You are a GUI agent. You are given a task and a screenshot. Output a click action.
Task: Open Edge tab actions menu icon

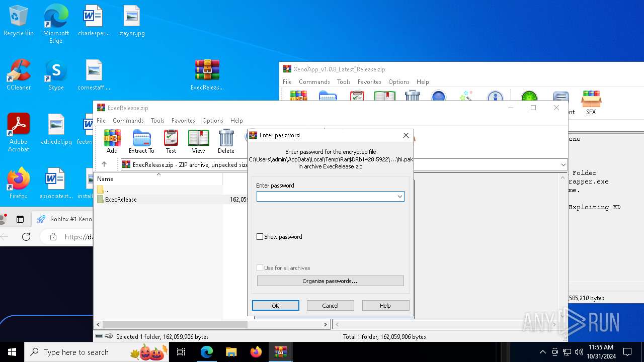tap(20, 219)
